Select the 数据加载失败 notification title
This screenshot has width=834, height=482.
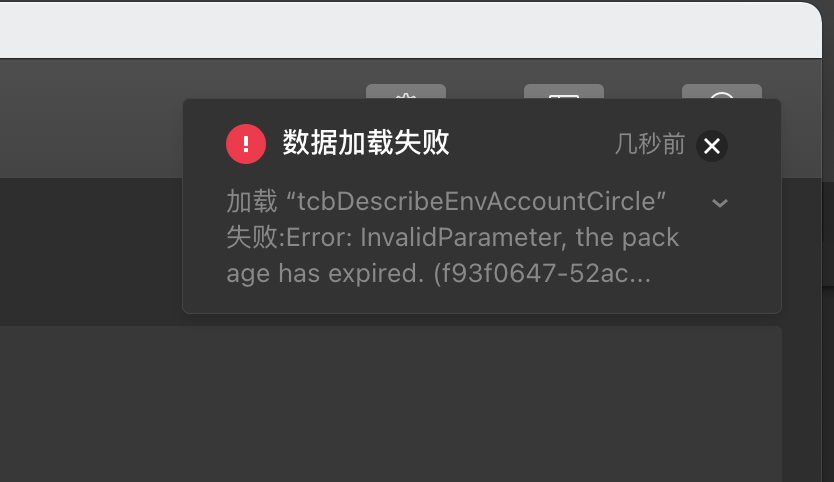366,143
